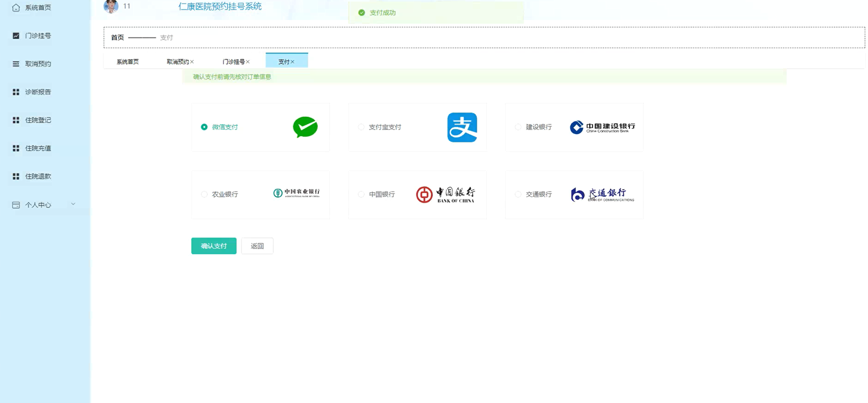Close the 支付 tab
The image size is (868, 403).
[x=293, y=61]
